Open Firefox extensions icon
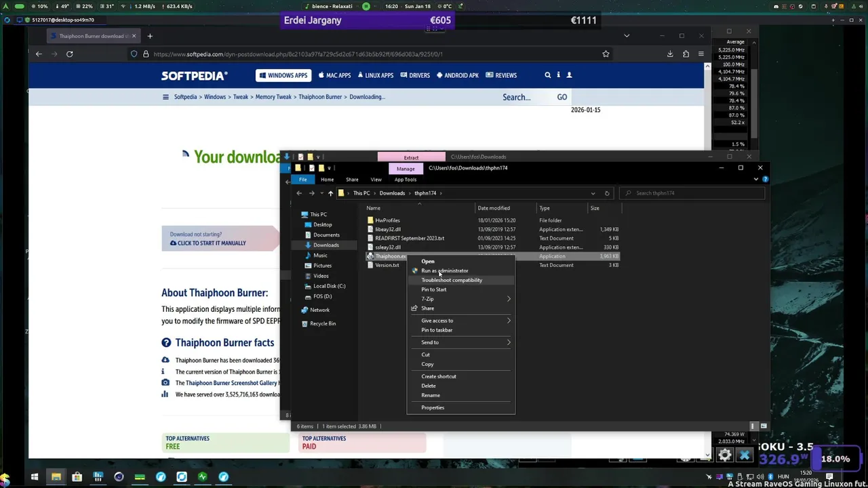 686,54
